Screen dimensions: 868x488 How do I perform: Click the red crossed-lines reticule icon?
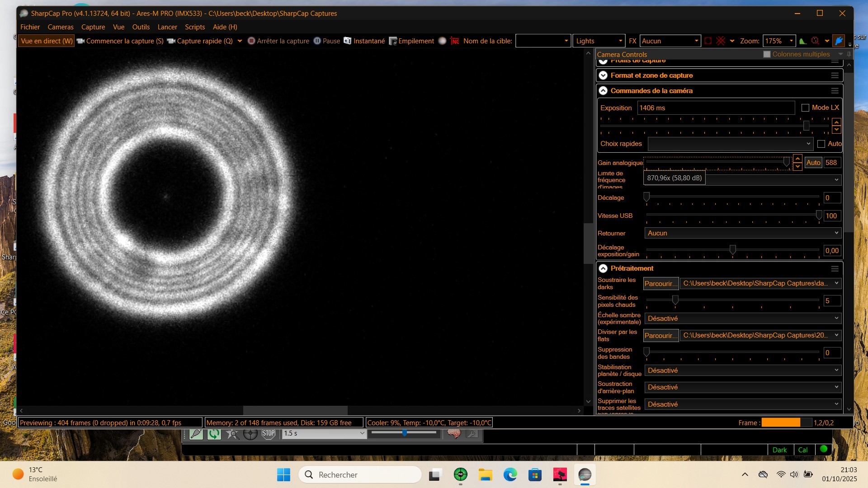click(x=721, y=41)
